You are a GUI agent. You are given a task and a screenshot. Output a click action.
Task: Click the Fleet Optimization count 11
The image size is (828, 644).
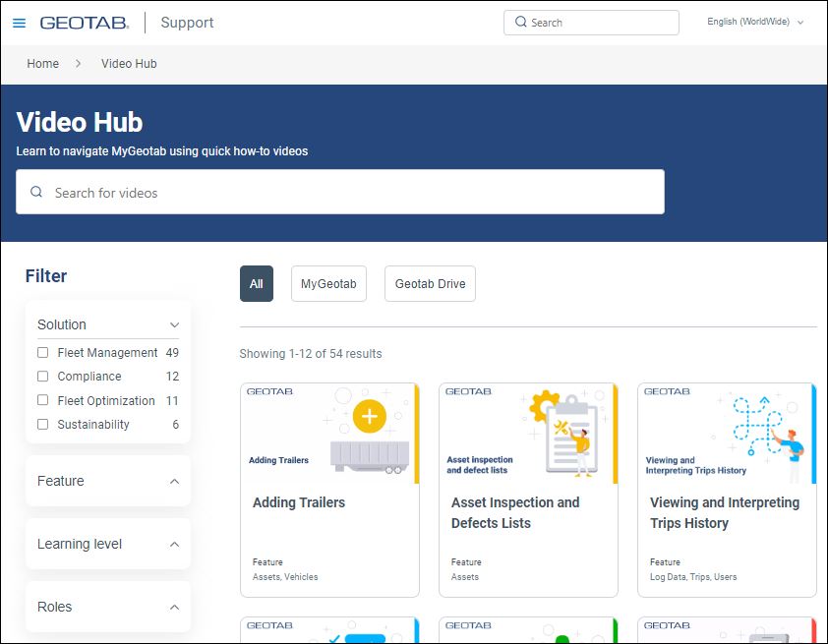click(172, 400)
